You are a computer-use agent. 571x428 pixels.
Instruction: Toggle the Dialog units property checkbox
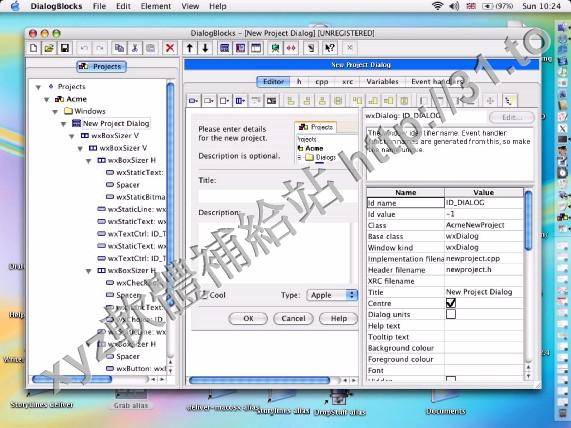(x=451, y=314)
